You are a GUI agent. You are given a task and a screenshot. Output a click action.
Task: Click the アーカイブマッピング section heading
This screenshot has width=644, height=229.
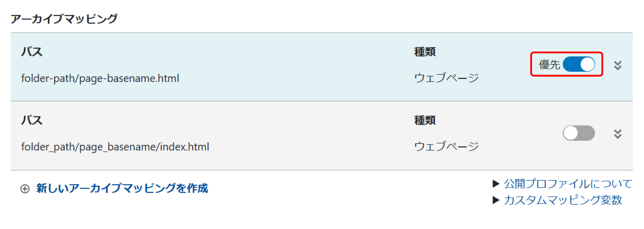[64, 19]
